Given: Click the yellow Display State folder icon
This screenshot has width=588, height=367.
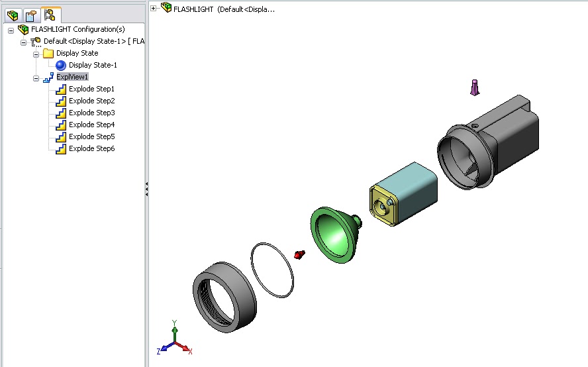Looking at the screenshot, I should point(48,53).
